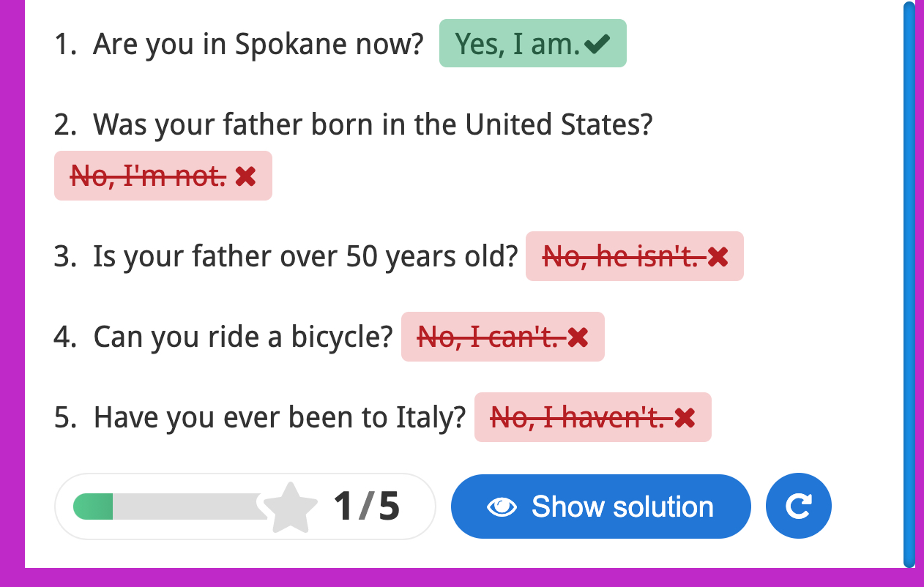924x587 pixels.
Task: Select the 'Yes, I am.' answer box
Action: [x=533, y=43]
